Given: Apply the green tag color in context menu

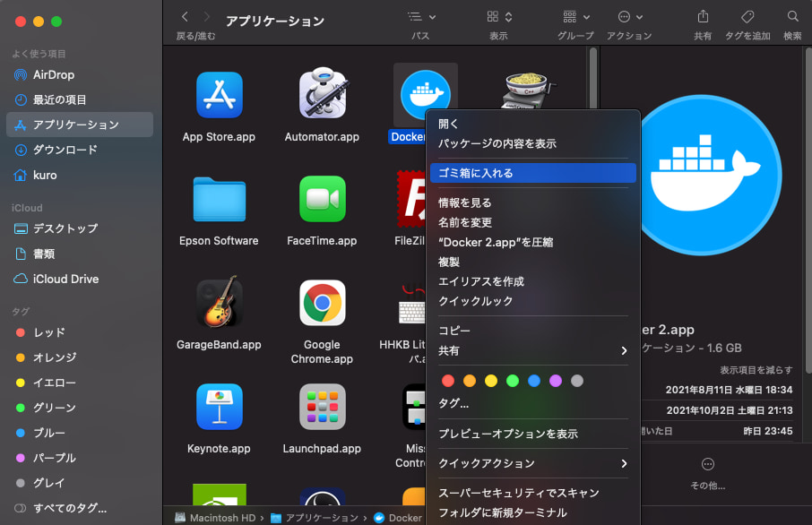Looking at the screenshot, I should [513, 381].
